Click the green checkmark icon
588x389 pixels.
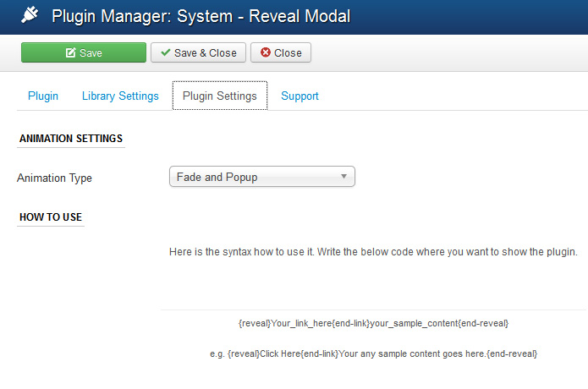(165, 52)
